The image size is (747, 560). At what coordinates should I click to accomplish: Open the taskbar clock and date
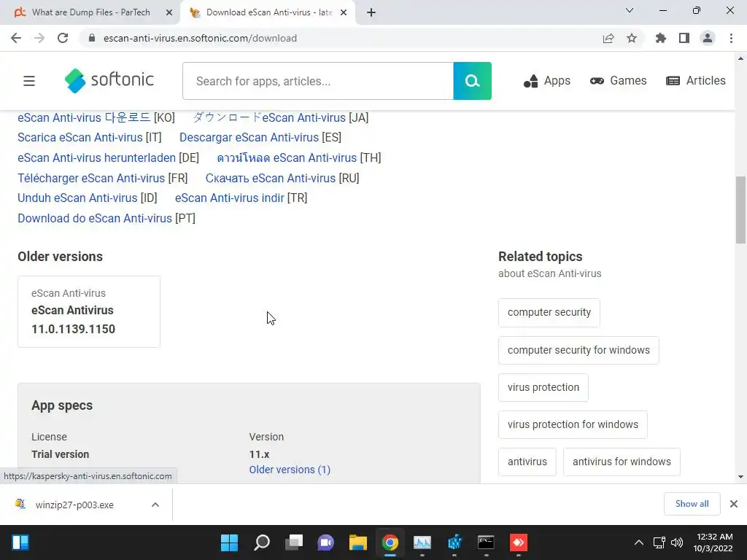(x=713, y=542)
